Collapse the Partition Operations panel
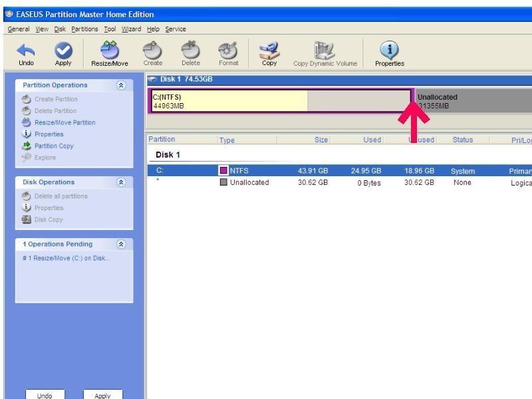Viewport: 532px width, 399px height. 121,85
